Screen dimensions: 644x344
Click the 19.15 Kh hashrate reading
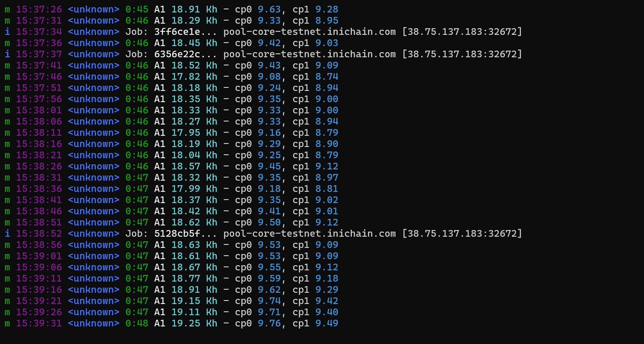click(x=194, y=301)
